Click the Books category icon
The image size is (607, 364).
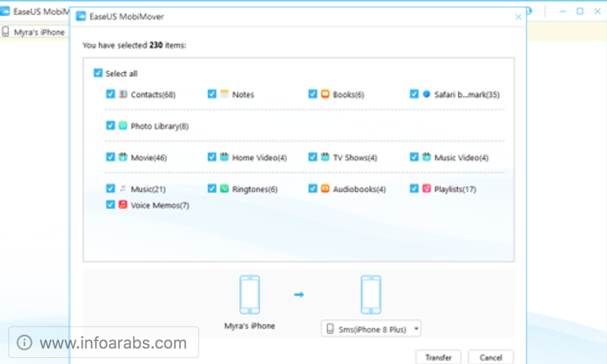point(325,94)
